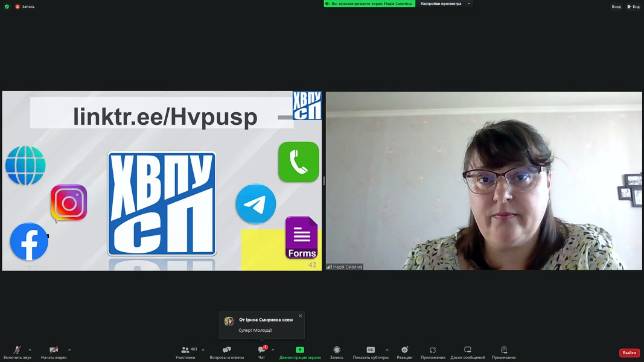The width and height of the screenshot is (644, 362).
Task: Click the Telegram icon on slide
Action: click(x=256, y=204)
